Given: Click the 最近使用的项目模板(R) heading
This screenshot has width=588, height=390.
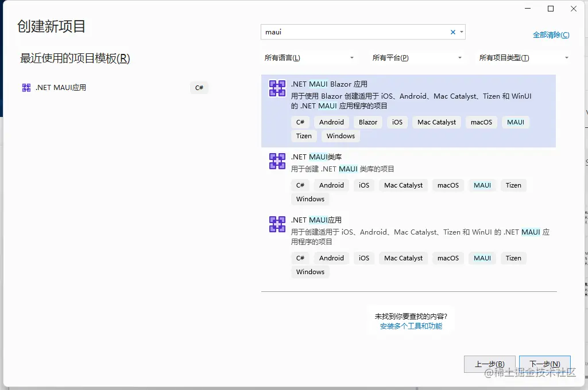Looking at the screenshot, I should tap(75, 58).
